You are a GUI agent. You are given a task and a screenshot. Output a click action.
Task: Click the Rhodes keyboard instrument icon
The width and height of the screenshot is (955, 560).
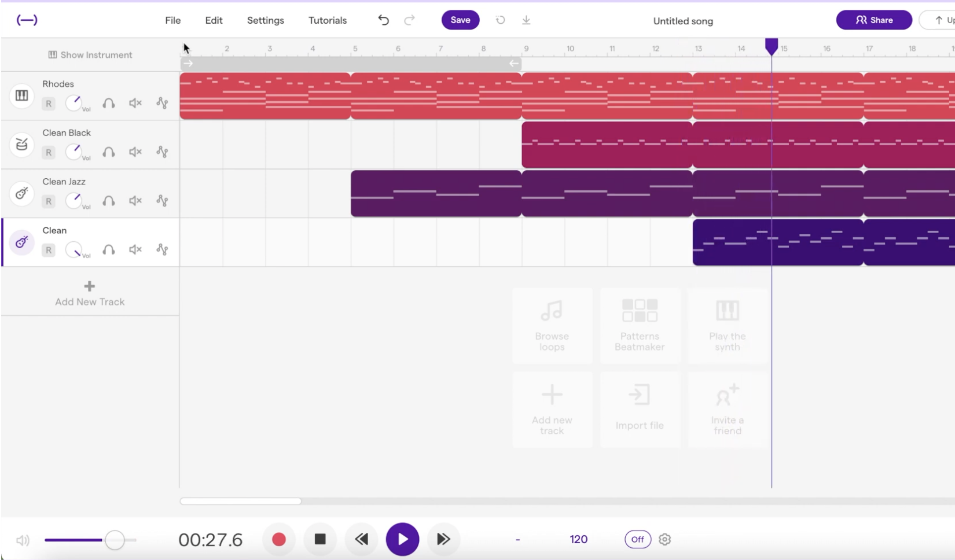tap(21, 95)
